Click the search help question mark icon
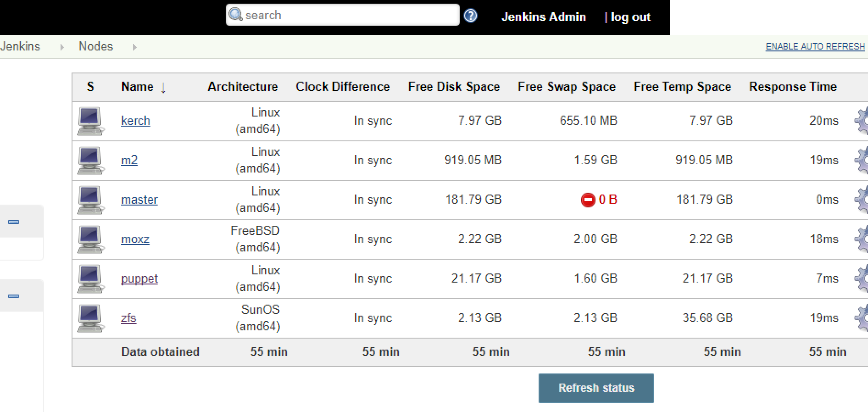The width and height of the screenshot is (868, 412). click(x=471, y=16)
